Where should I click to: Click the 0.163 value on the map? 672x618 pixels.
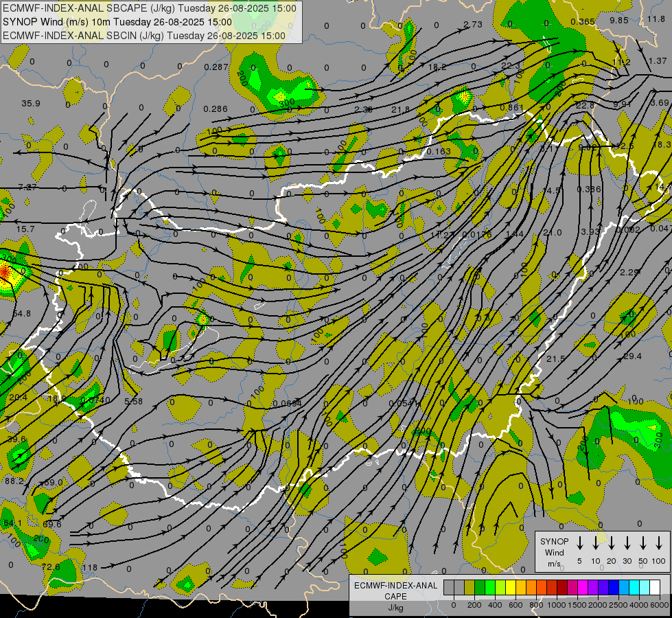coord(439,151)
